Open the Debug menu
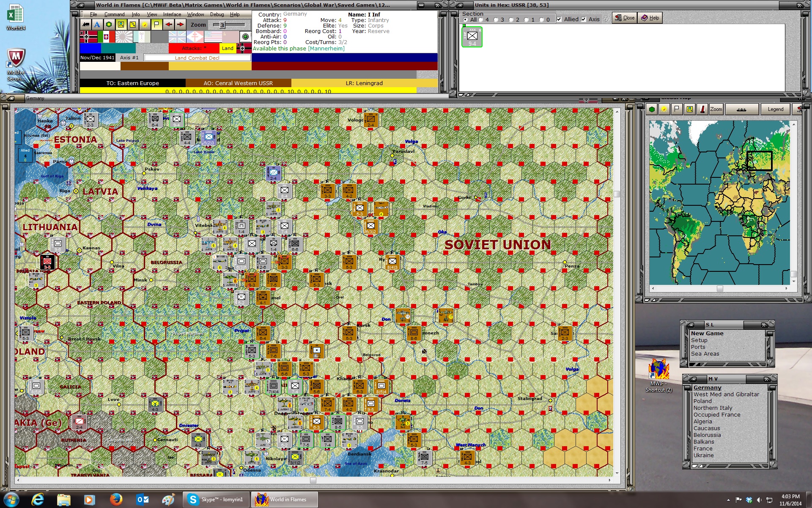The image size is (812, 508). coord(217,14)
